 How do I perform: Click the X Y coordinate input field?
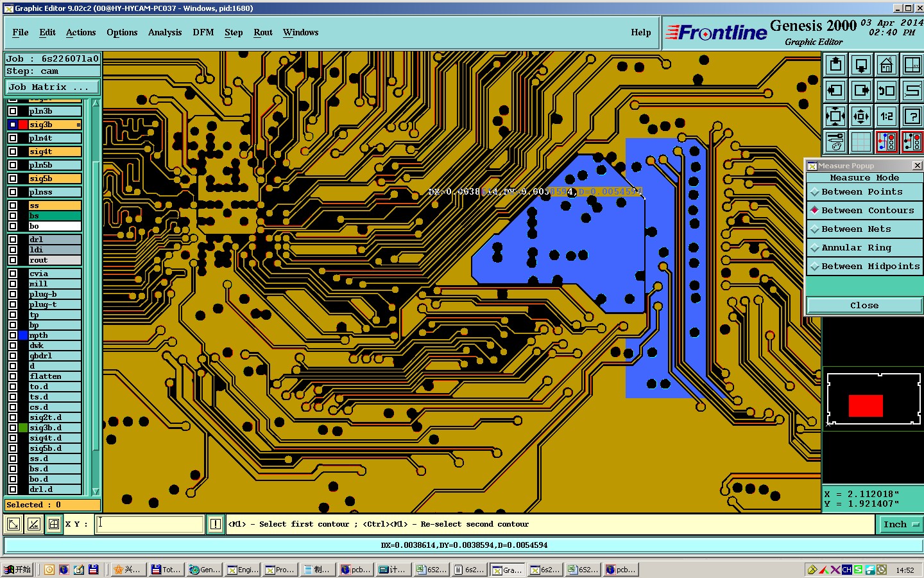pyautogui.click(x=150, y=525)
